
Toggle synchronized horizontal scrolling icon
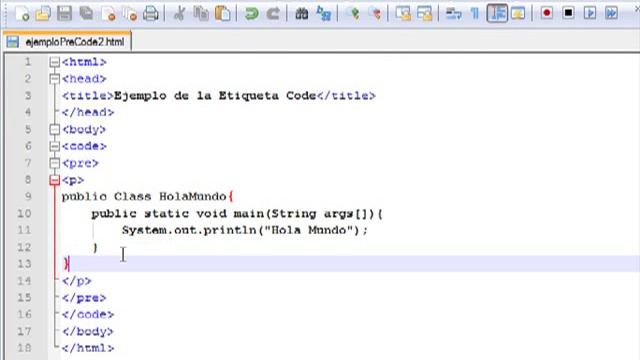424,13
